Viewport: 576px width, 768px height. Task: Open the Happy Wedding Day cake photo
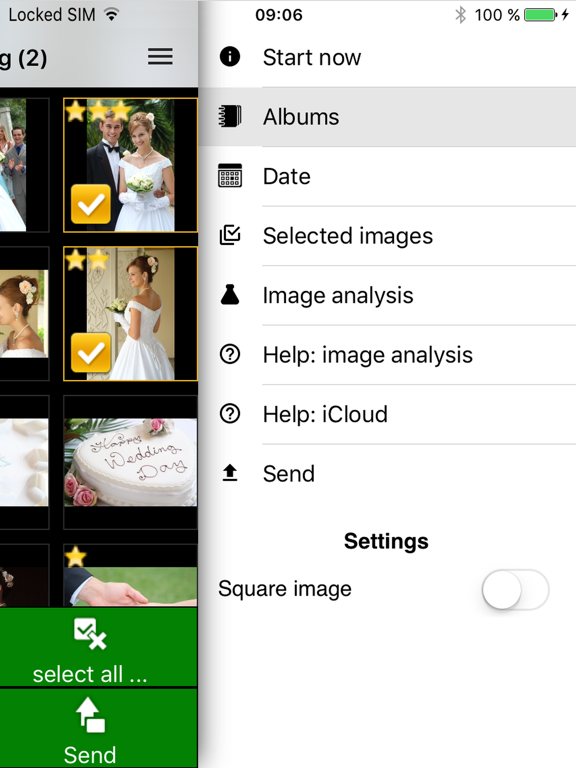point(130,462)
